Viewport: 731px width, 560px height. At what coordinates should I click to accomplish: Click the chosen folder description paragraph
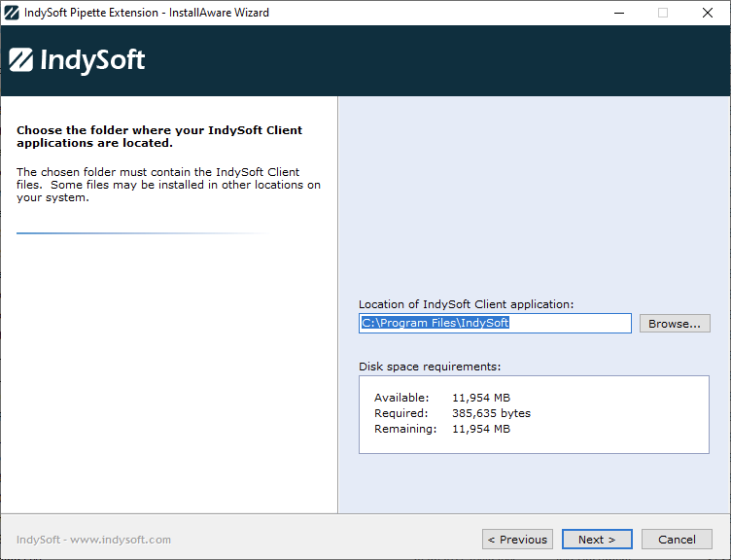168,185
